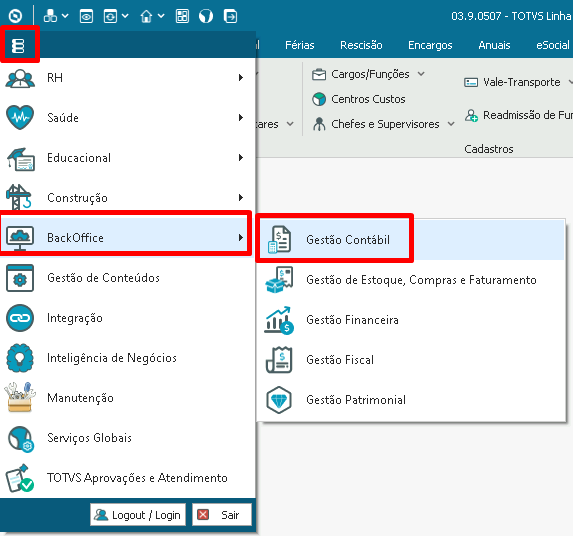The height and width of the screenshot is (536, 573).
Task: Click the Serviços Globais globe icon
Action: click(21, 439)
